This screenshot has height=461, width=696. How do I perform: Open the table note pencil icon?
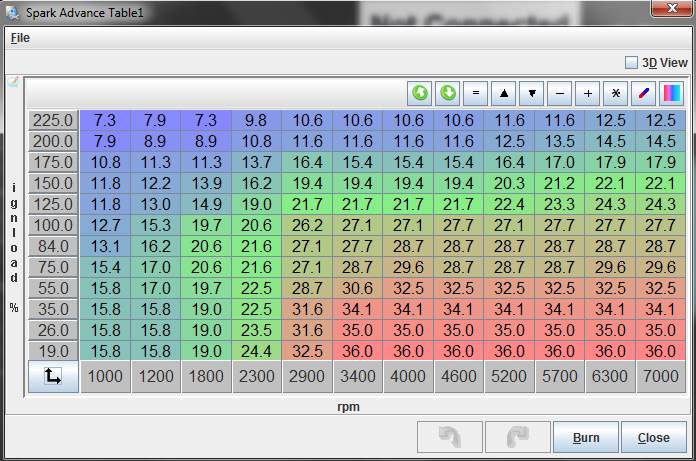coord(13,82)
